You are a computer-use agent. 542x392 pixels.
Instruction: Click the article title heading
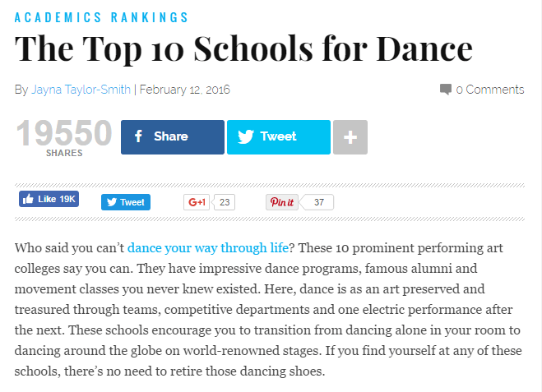click(243, 48)
